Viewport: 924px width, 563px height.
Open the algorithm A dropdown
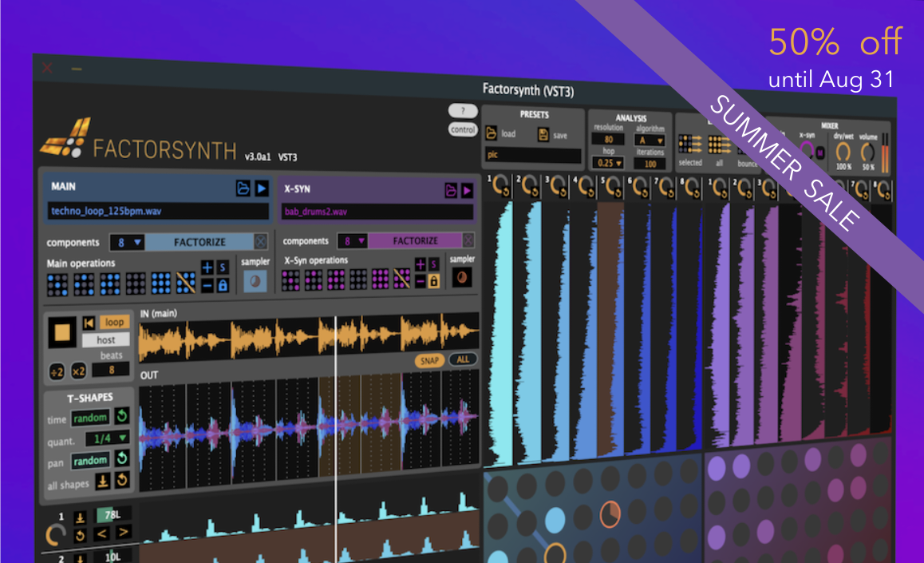[650, 141]
